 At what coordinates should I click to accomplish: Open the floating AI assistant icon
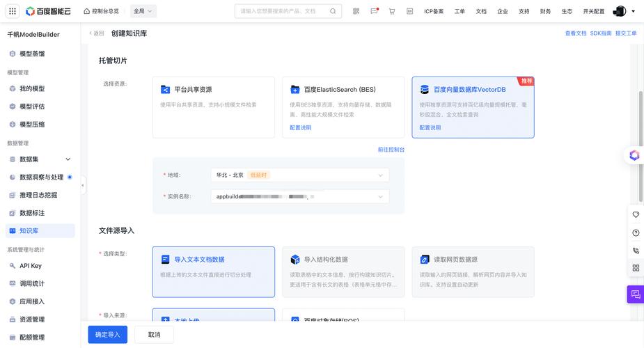634,155
